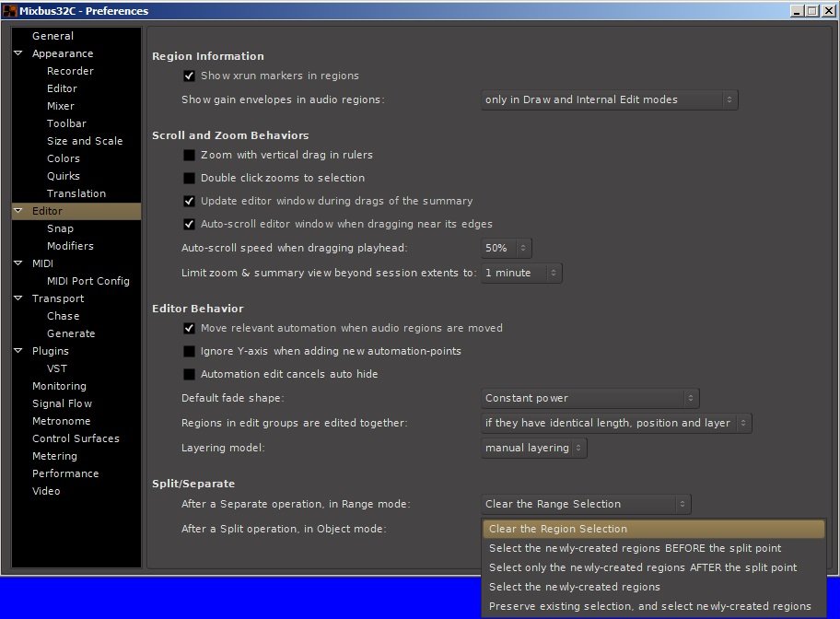Open the Metering preferences page

click(54, 456)
